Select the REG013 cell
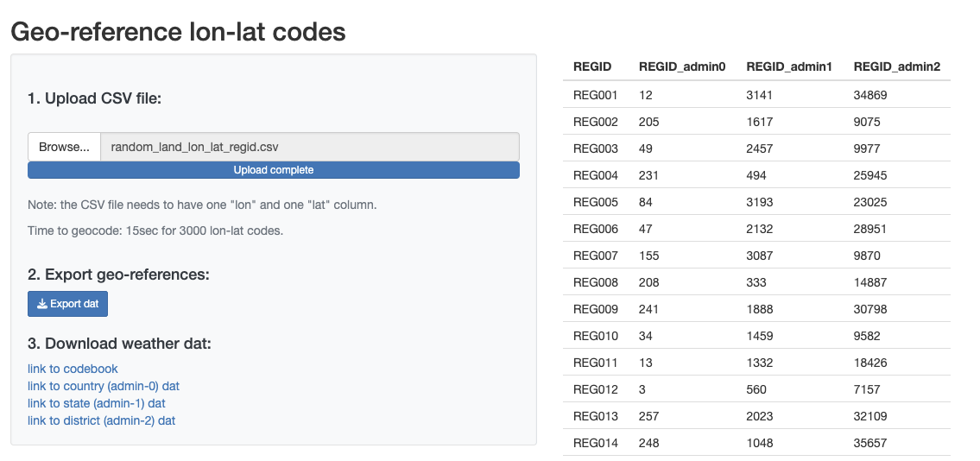The height and width of the screenshot is (461, 980). click(x=596, y=417)
